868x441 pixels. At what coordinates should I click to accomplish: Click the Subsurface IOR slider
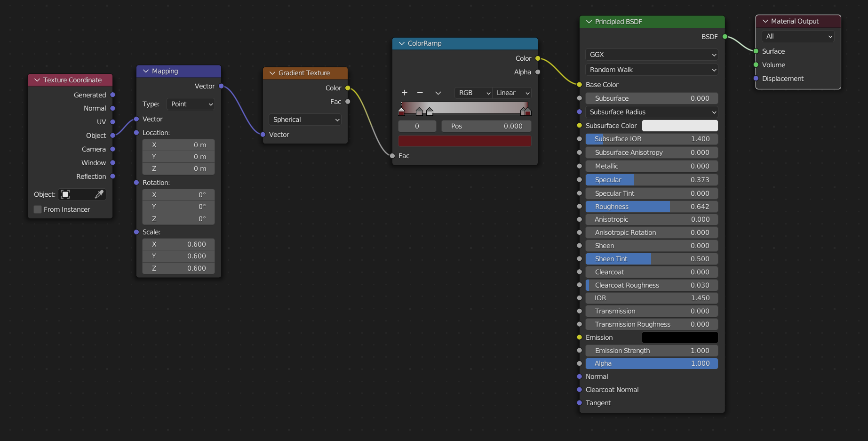652,139
